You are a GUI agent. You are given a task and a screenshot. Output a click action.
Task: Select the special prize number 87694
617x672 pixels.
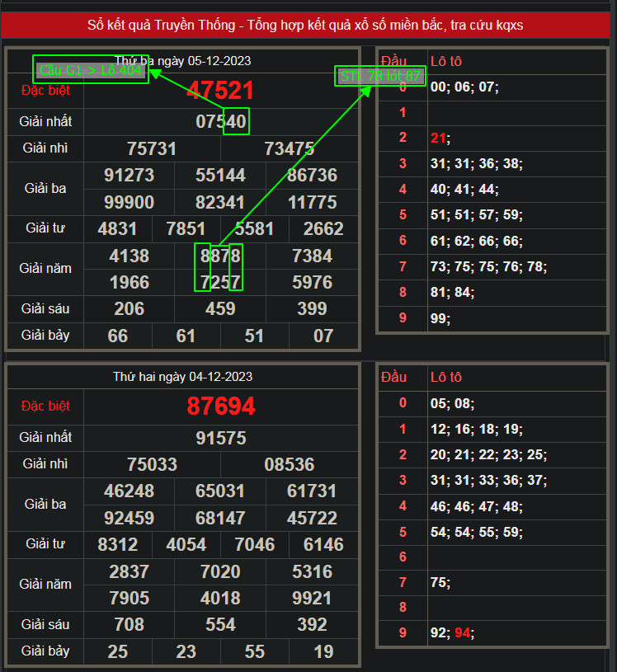(221, 406)
